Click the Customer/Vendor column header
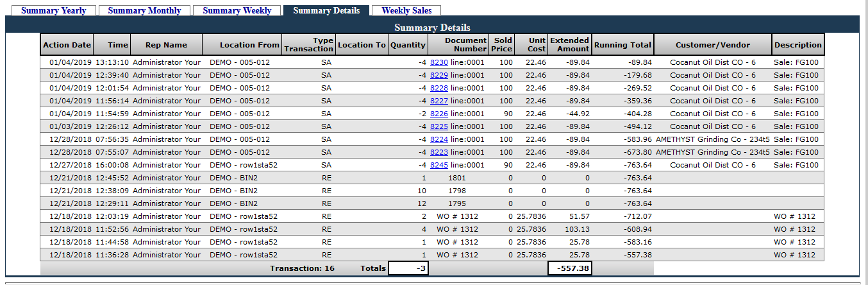The width and height of the screenshot is (868, 285). 712,45
